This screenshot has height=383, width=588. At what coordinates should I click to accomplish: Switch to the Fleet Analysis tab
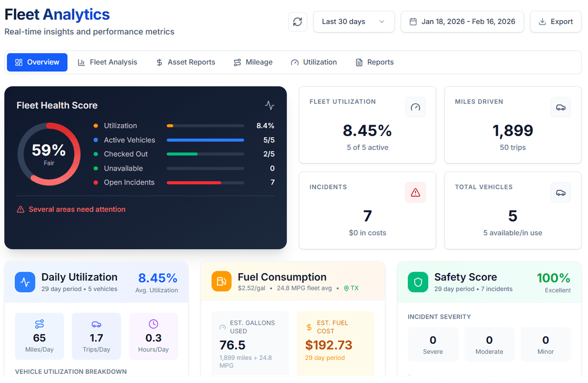107,62
